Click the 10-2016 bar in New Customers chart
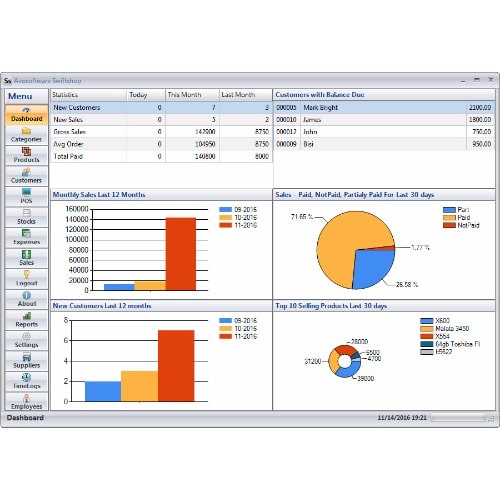500x500 pixels. 139,386
